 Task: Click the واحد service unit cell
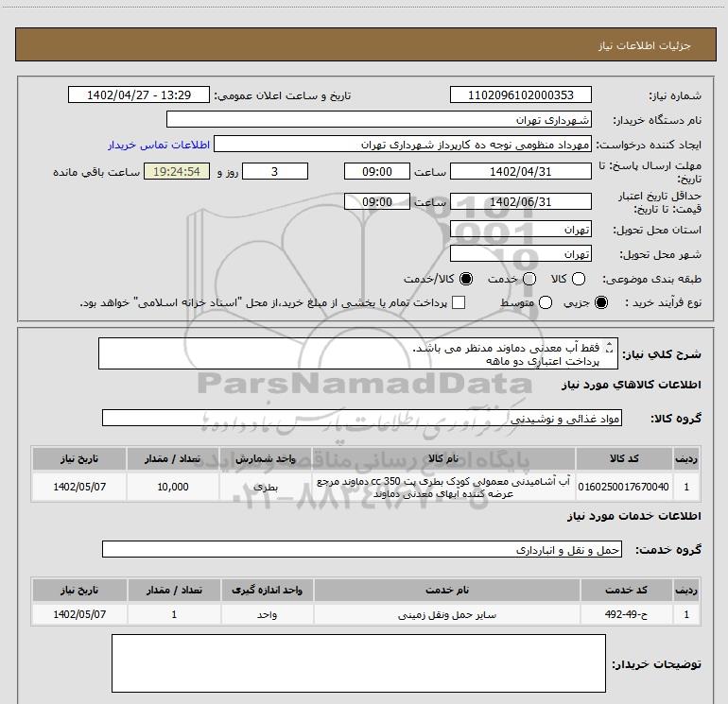(x=268, y=614)
